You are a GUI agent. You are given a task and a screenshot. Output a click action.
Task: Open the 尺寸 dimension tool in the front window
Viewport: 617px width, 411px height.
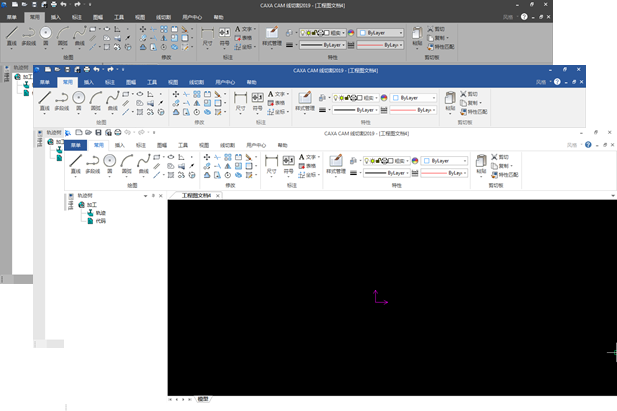(x=272, y=165)
